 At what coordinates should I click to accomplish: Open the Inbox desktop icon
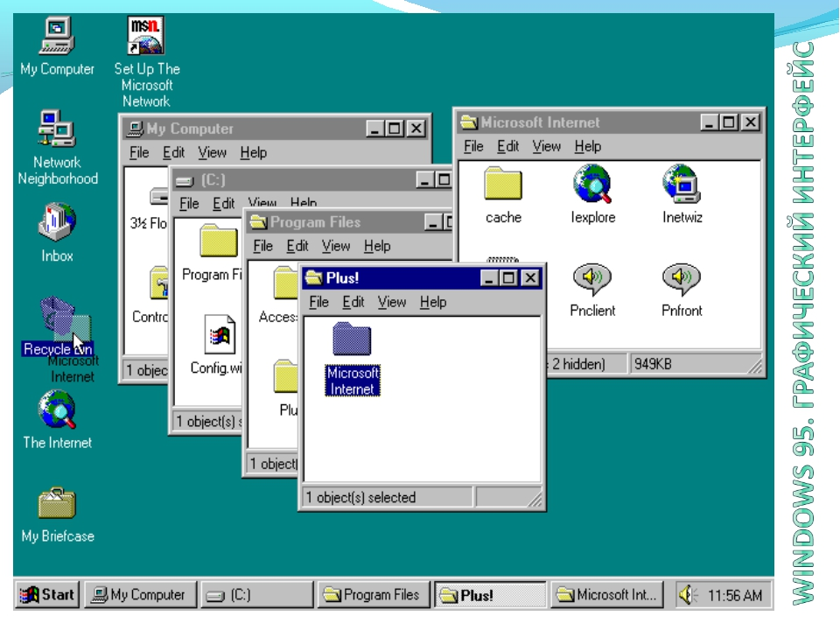(x=57, y=232)
